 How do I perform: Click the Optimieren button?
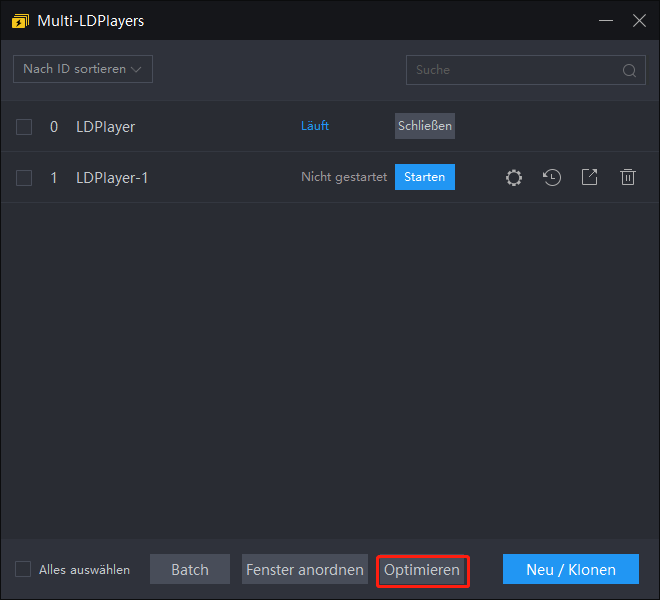tap(422, 570)
